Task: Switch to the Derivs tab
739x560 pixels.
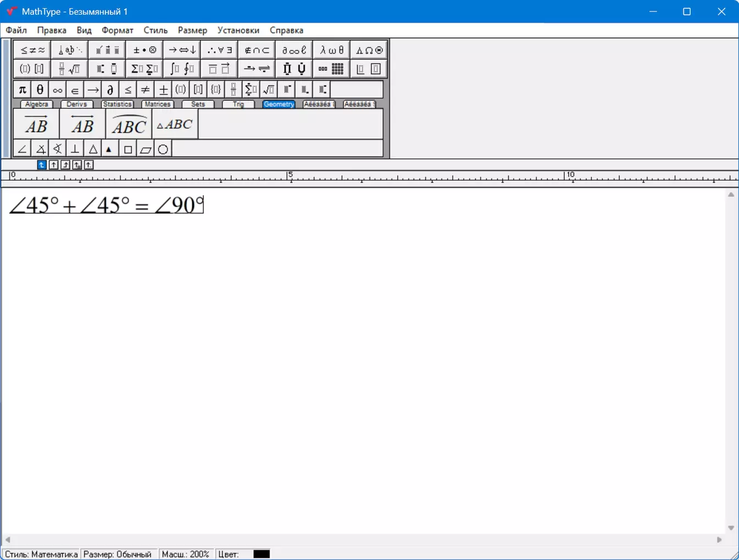Action: pos(77,104)
